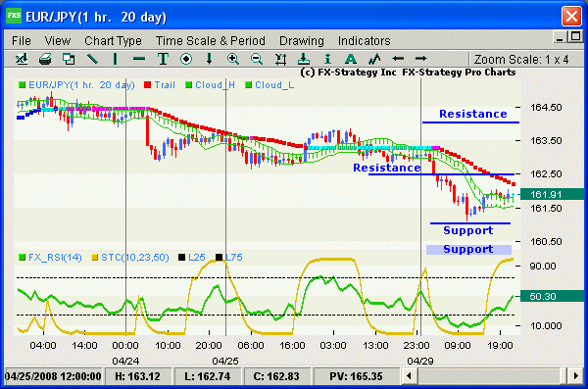
Task: Click the lower Resistance label near 162.50
Action: (387, 168)
